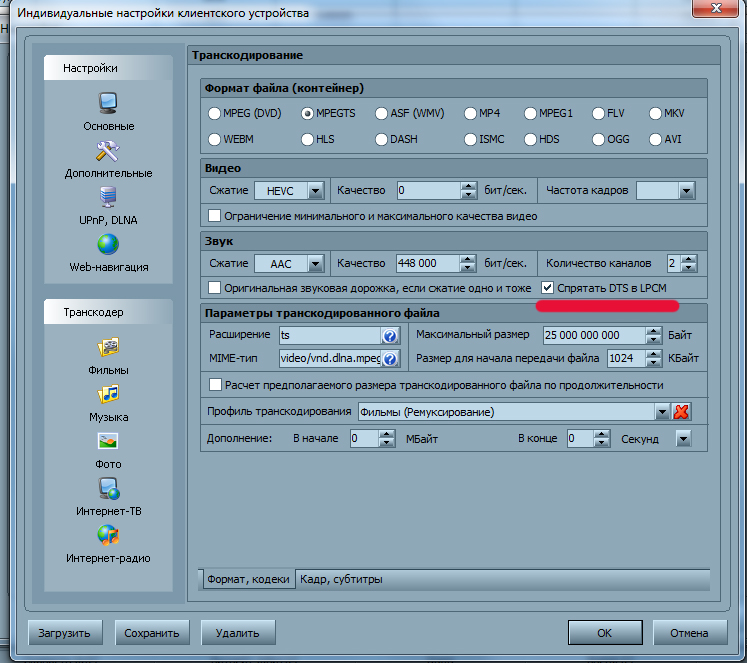
Task: Select Музыка transcoder icon
Action: (x=108, y=394)
